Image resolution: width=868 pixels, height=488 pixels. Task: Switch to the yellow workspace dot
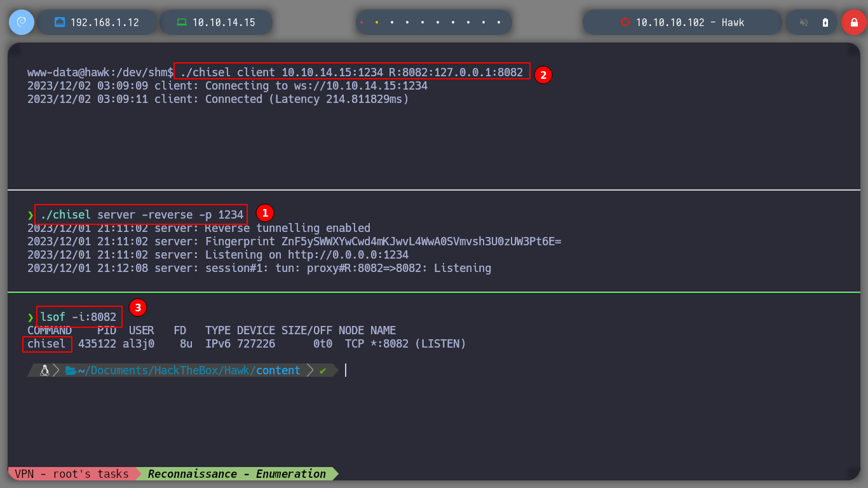pos(377,22)
